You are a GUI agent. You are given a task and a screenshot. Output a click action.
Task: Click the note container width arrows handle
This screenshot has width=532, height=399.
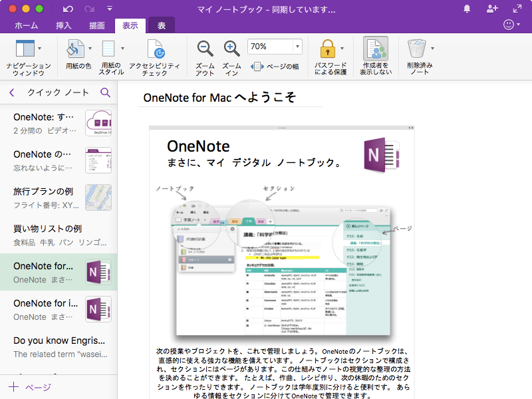point(410,128)
